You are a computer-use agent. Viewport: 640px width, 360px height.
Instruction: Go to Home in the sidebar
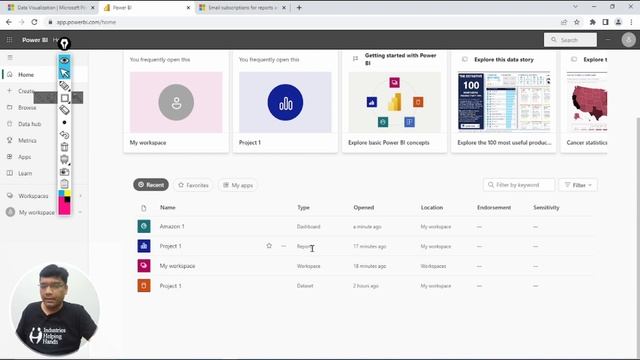click(x=25, y=75)
